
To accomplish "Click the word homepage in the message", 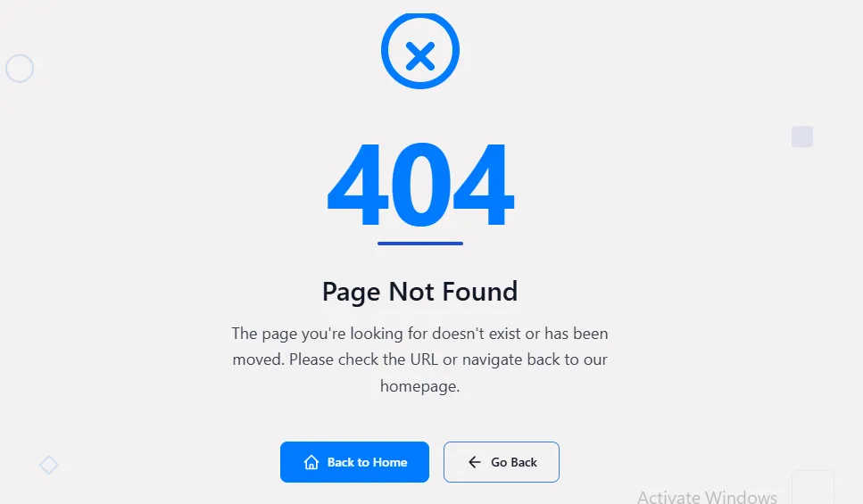I will click(420, 386).
